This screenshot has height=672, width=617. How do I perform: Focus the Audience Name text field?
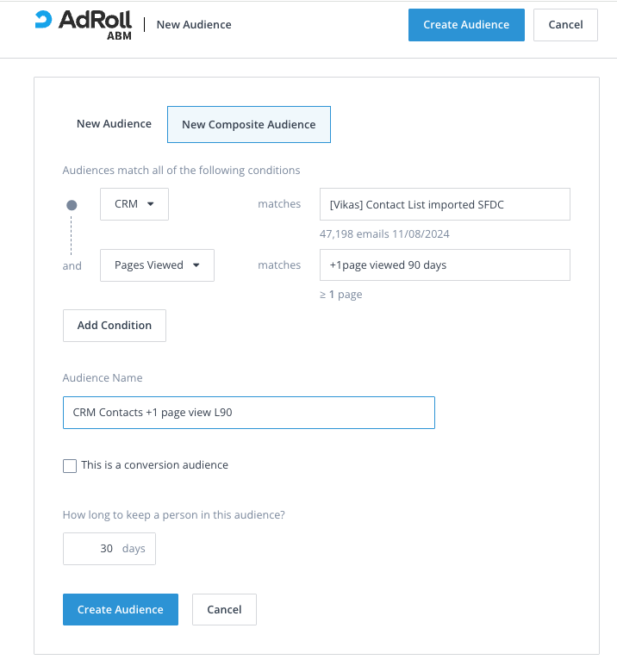(x=248, y=413)
